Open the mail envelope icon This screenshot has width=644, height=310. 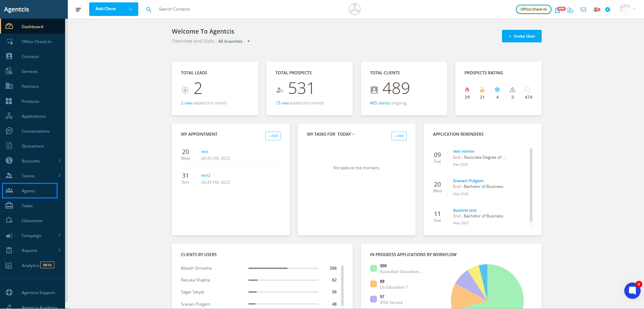583,9
